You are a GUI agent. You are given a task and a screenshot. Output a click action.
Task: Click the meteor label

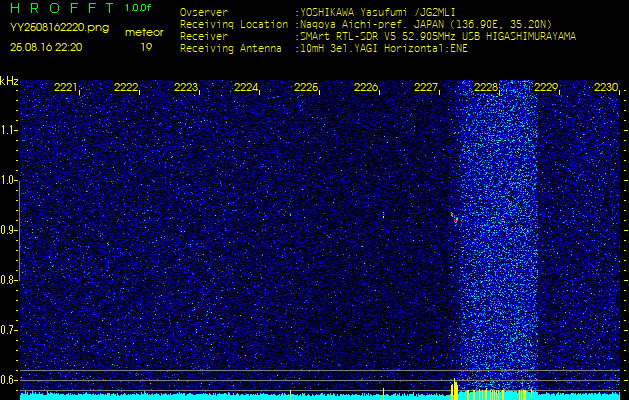coord(144,32)
